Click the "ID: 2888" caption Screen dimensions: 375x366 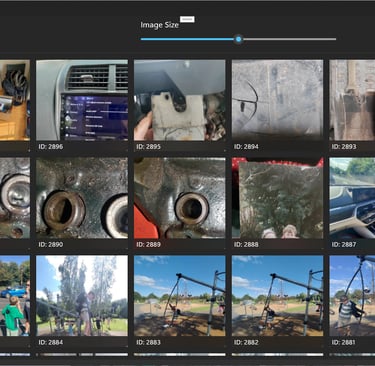coord(246,244)
